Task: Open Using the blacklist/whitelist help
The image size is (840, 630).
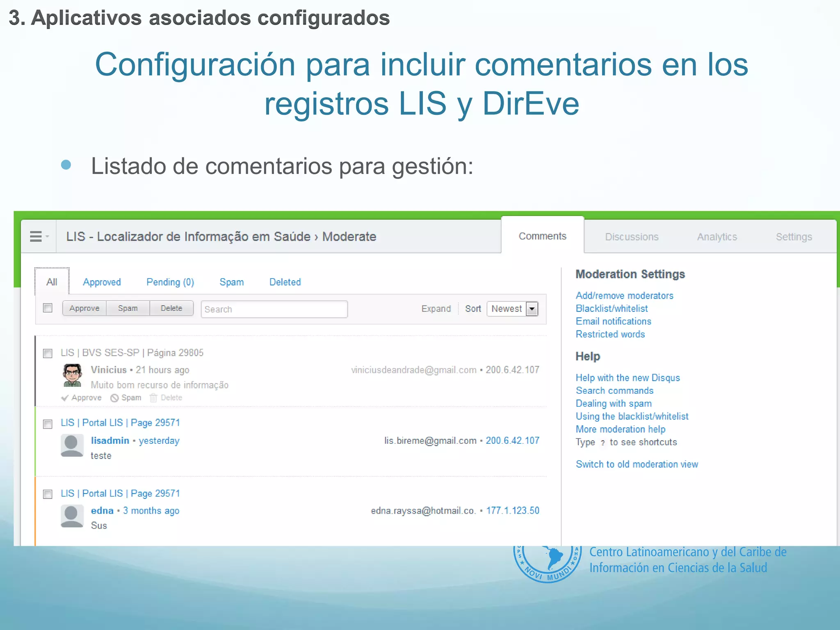Action: coord(632,416)
